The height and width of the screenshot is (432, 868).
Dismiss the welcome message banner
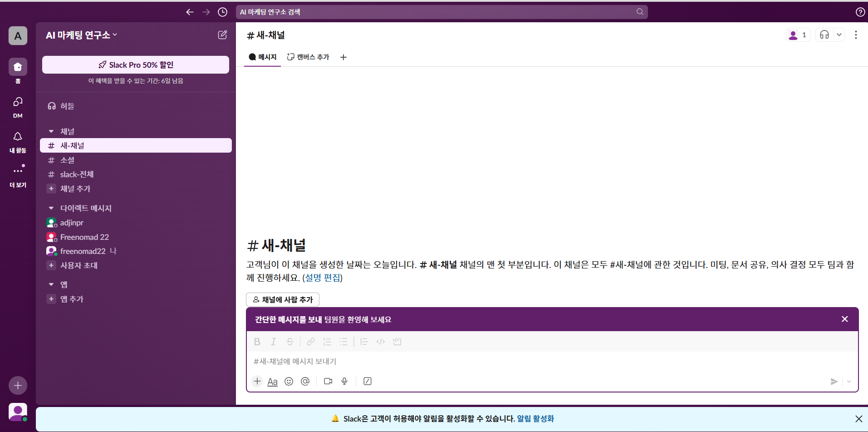point(845,319)
